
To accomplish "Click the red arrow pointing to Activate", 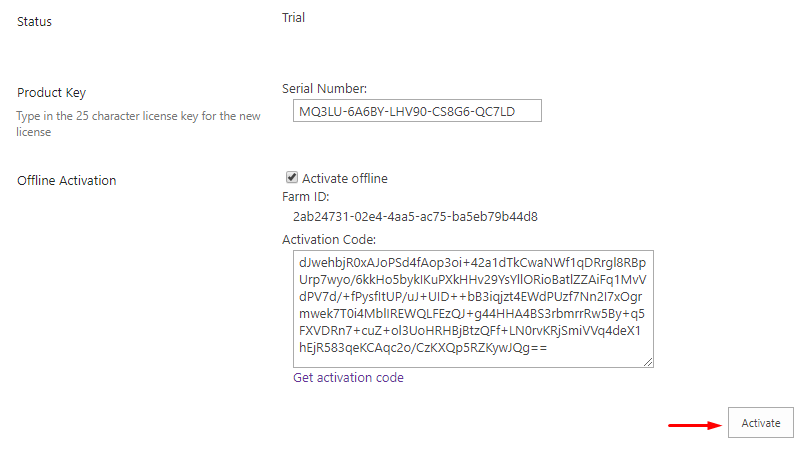I will coord(695,425).
